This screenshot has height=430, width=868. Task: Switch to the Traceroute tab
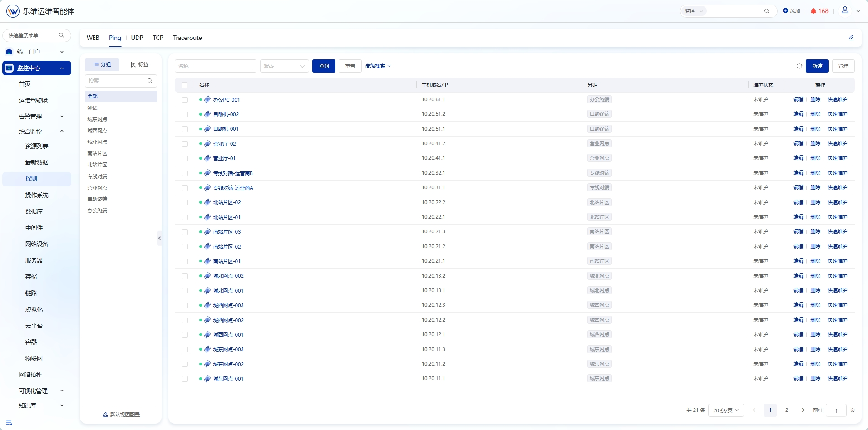187,38
